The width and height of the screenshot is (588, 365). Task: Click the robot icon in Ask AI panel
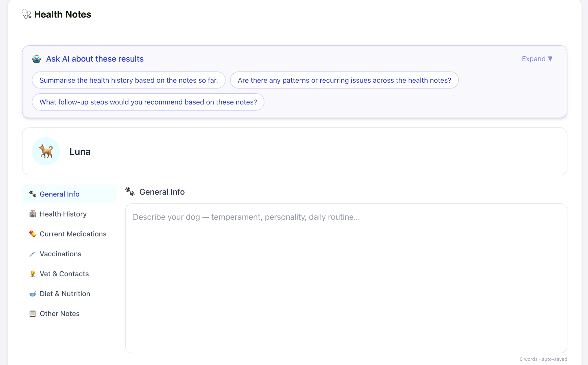[37, 59]
